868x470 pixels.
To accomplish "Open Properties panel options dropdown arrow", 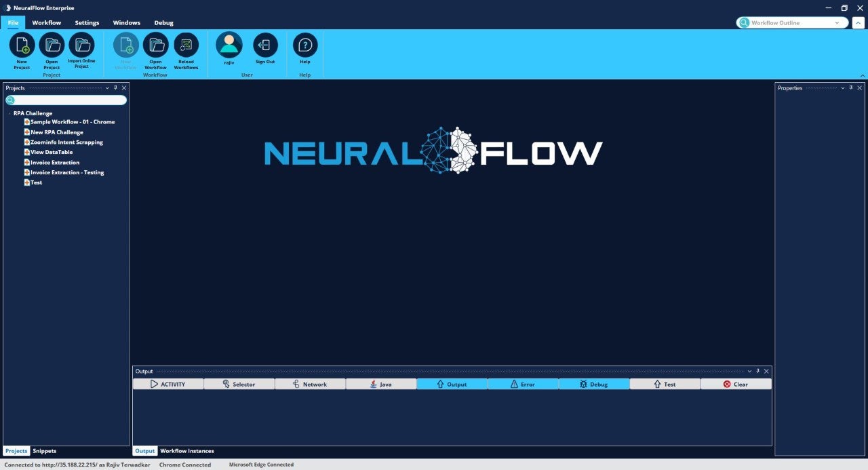I will pyautogui.click(x=843, y=87).
